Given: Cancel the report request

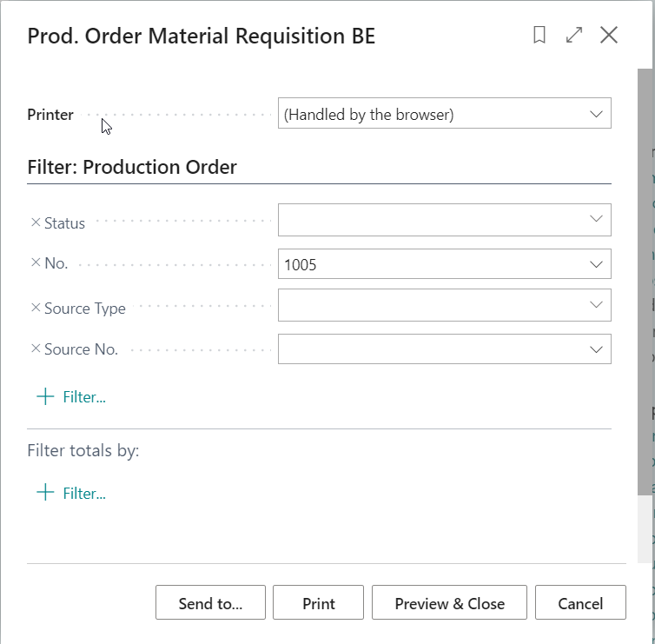Looking at the screenshot, I should click(x=580, y=603).
